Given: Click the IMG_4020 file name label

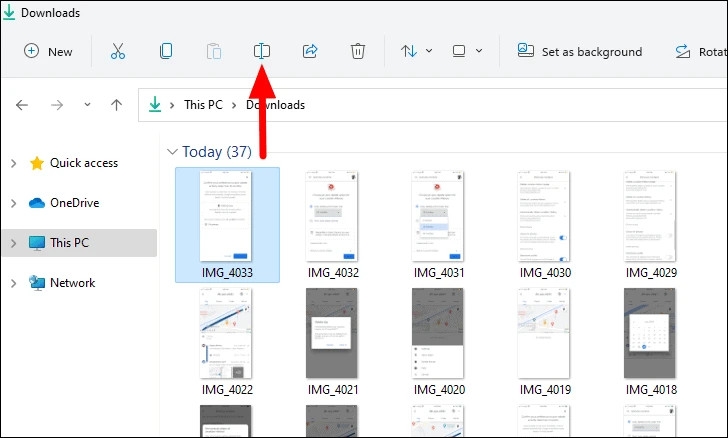Looking at the screenshot, I should click(439, 390).
